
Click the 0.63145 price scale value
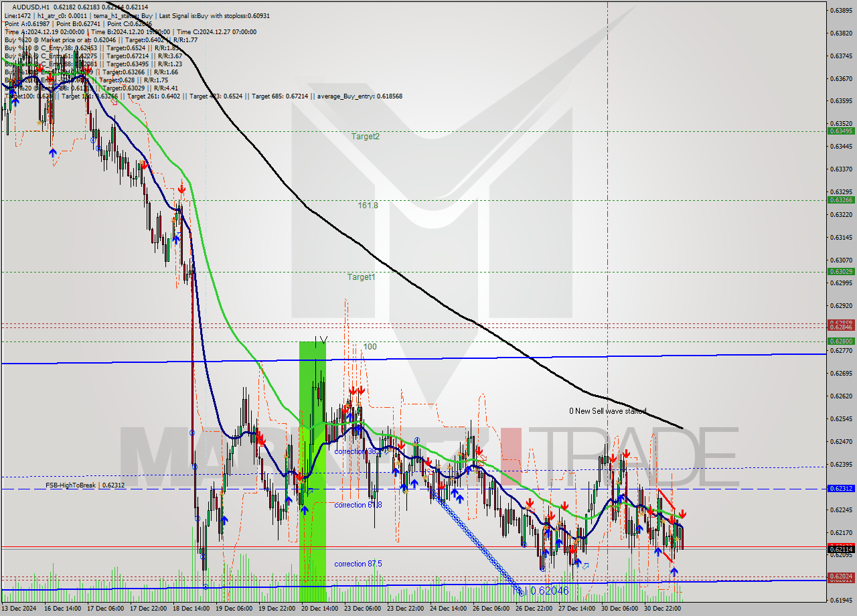pyautogui.click(x=841, y=237)
